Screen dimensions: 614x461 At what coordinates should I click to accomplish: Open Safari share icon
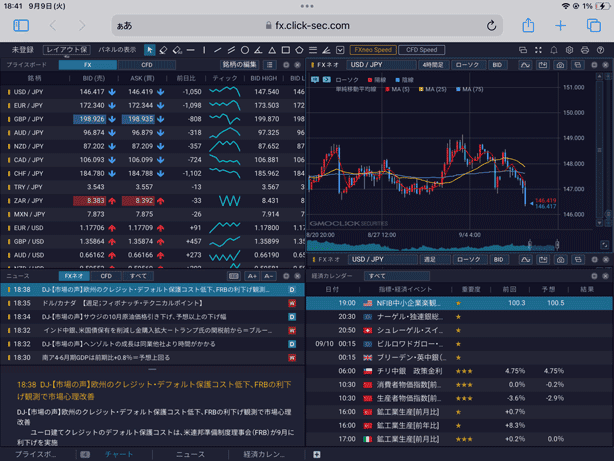click(528, 26)
